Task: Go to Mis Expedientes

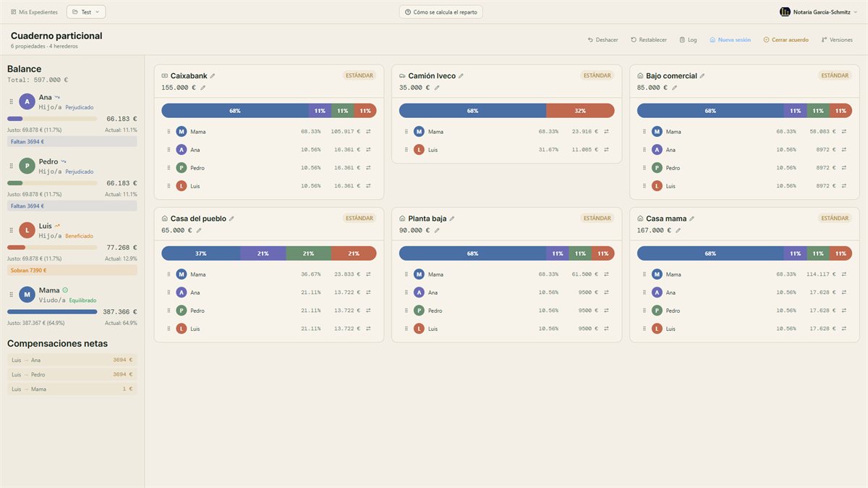Action: [x=34, y=12]
